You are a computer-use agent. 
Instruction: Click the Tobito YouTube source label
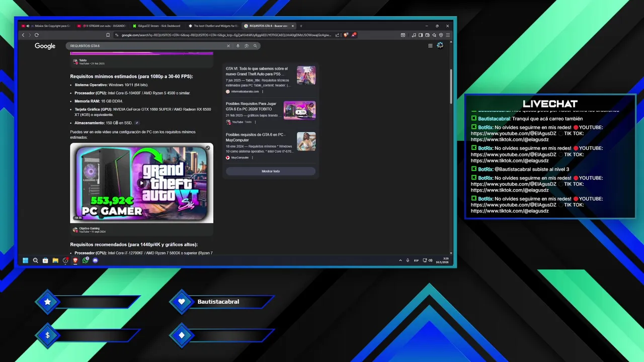89,62
